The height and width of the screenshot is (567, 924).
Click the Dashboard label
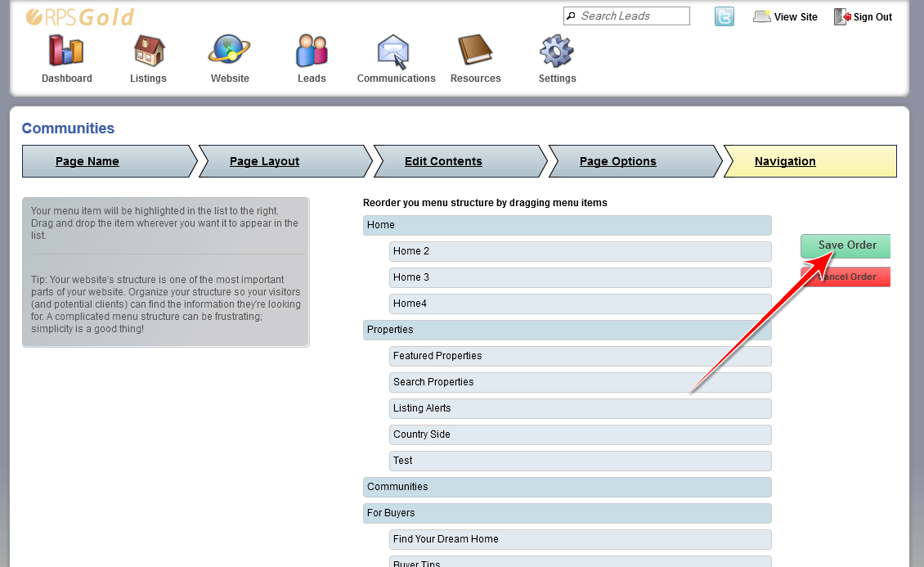coord(66,79)
